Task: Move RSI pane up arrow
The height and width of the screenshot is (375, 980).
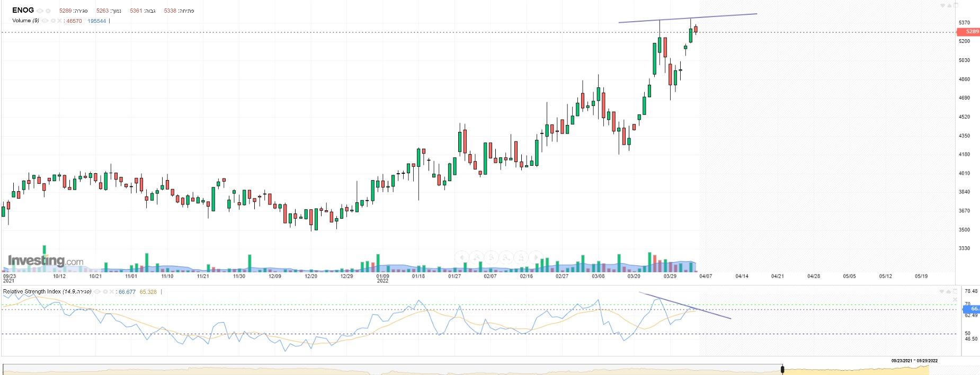Action: (948, 291)
